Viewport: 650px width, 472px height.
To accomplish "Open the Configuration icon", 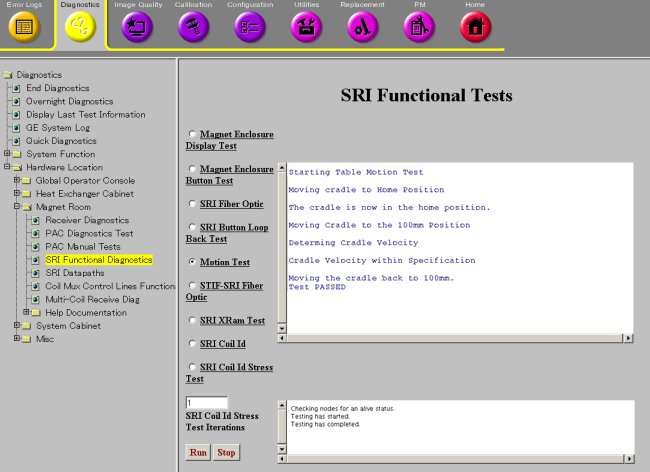I will click(250, 28).
